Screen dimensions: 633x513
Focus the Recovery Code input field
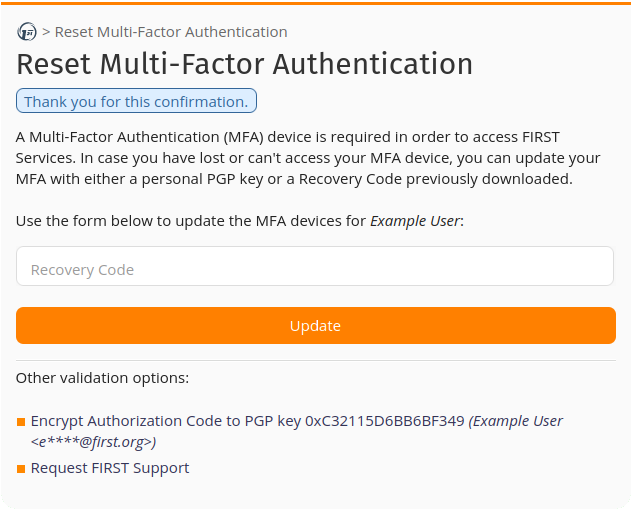pos(315,266)
